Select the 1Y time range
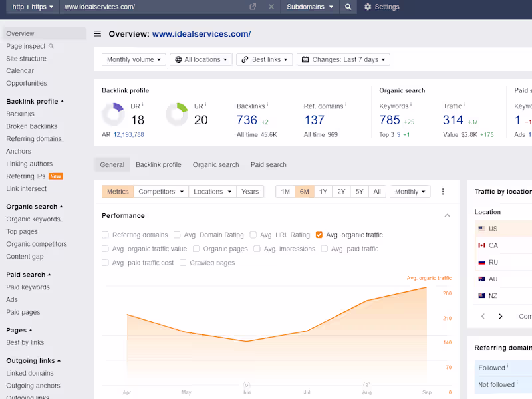532x399 pixels. coord(323,192)
